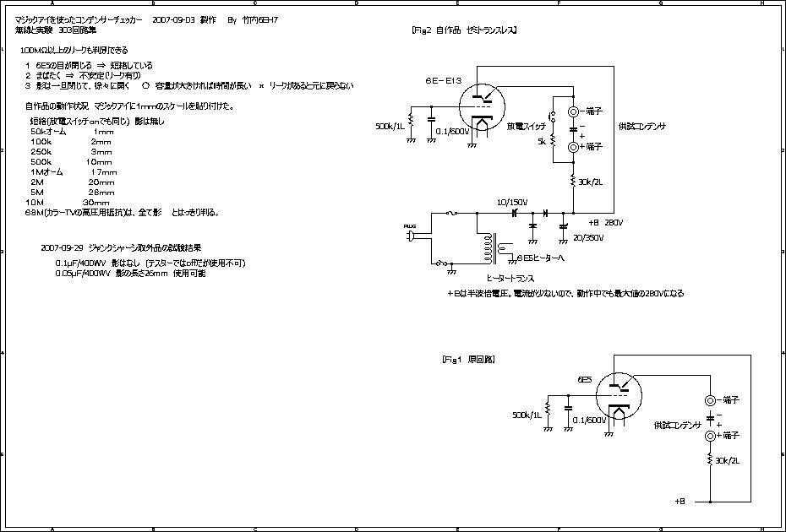
Task: Select the 供試コンデンサ label in Fig1
Action: pyautogui.click(x=678, y=426)
